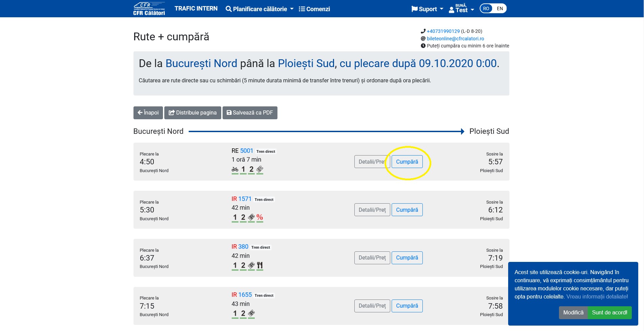The width and height of the screenshot is (644, 331).
Task: Show Detalii/Preț for train IR 380
Action: pyautogui.click(x=372, y=258)
